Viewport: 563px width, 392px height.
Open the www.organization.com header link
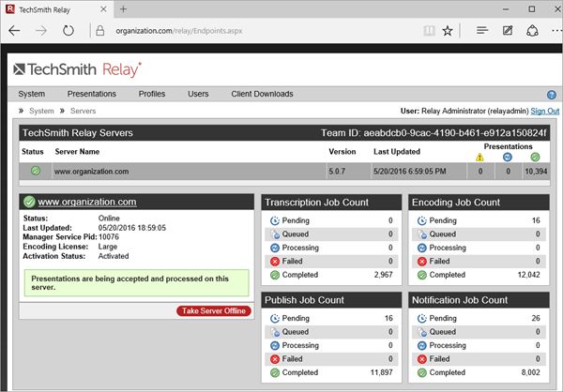click(x=87, y=203)
